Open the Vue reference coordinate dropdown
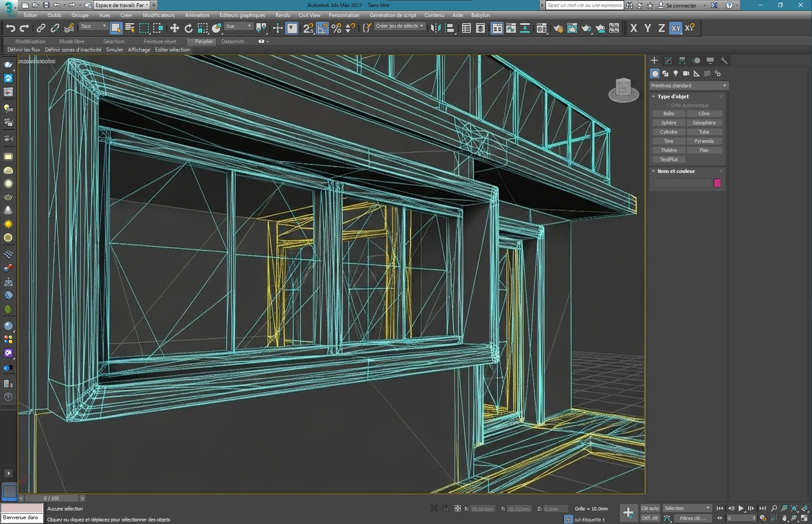This screenshot has height=524, width=812. coord(238,26)
